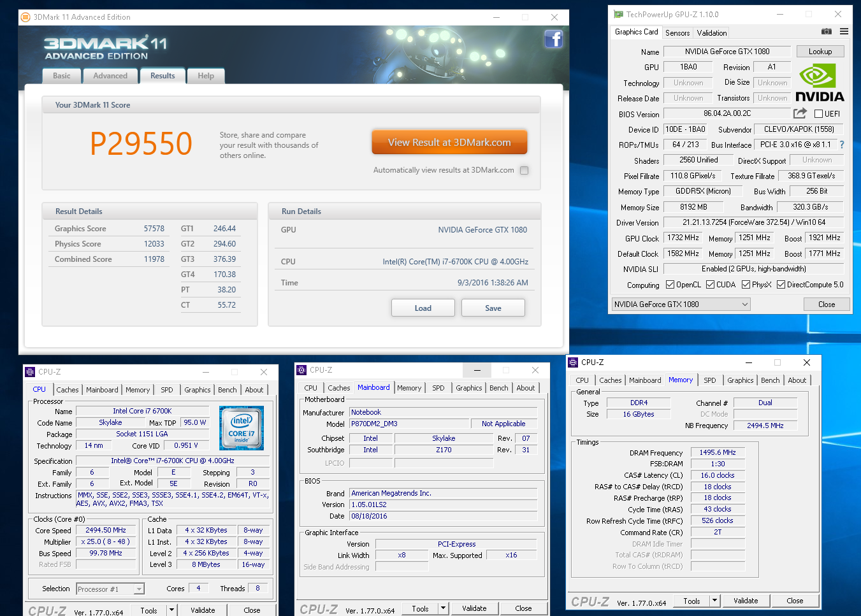Click Validate in CPU-Z Memory window
Viewport: 861px width, 616px height.
[746, 601]
